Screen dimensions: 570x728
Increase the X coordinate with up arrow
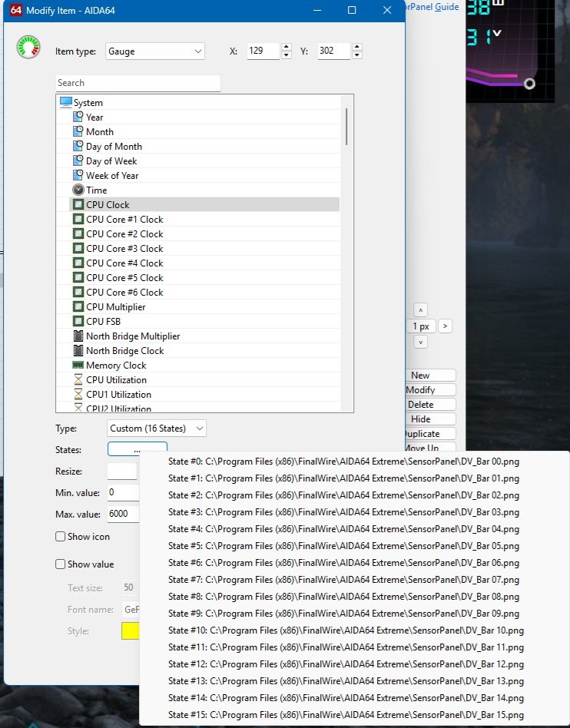click(287, 47)
